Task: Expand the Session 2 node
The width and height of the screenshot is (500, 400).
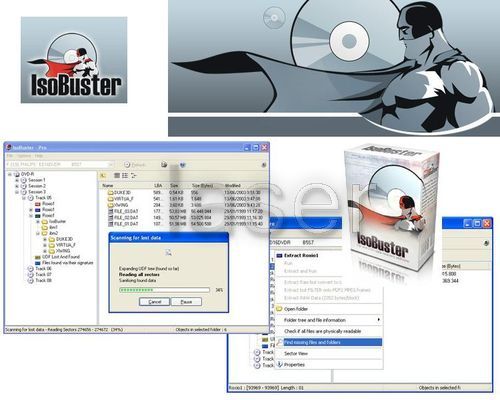Action: (x=17, y=186)
